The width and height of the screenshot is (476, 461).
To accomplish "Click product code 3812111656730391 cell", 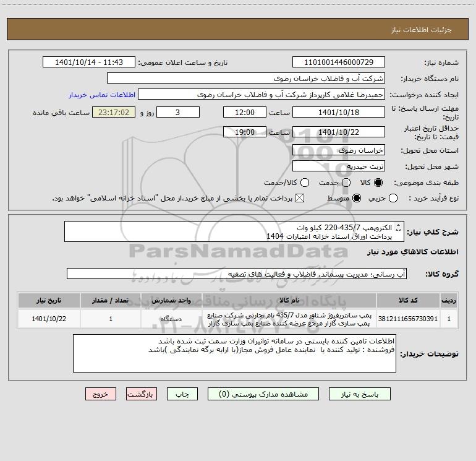I will [x=408, y=319].
